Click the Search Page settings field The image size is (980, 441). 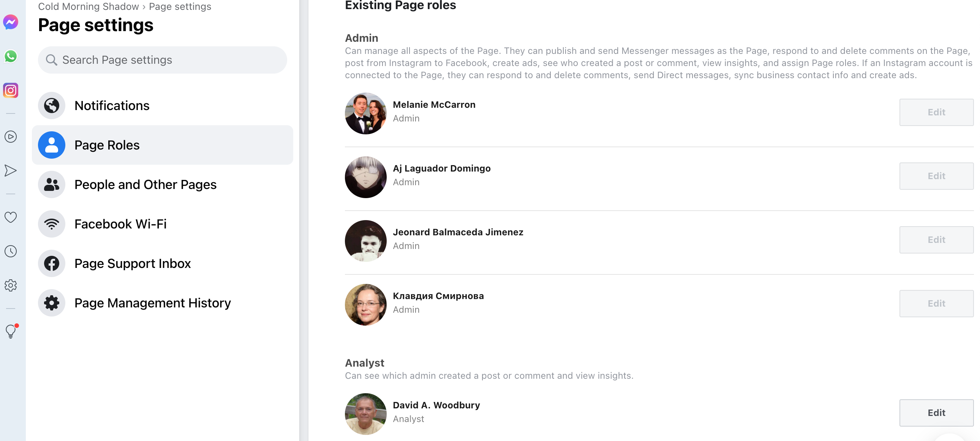(163, 60)
